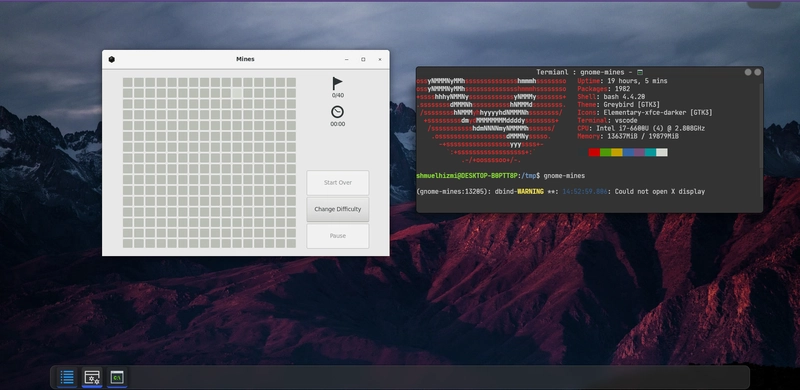The width and height of the screenshot is (800, 390).
Task: Open the window settings app in the dock
Action: click(x=92, y=377)
